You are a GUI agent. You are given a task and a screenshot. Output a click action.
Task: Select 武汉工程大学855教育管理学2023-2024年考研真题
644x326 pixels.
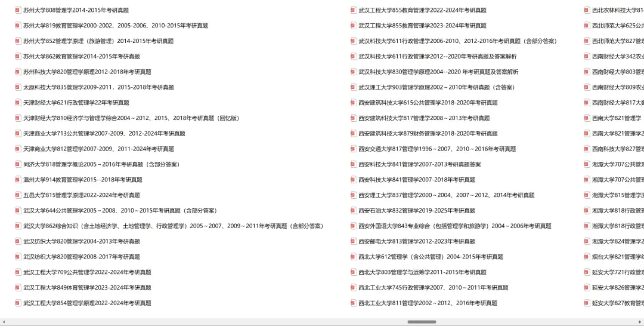point(423,26)
